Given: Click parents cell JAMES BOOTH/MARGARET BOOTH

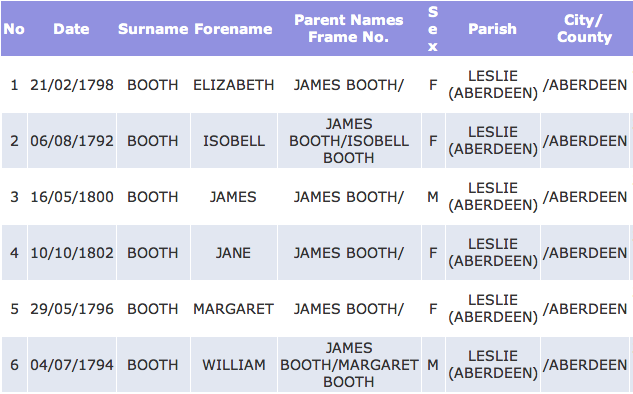Looking at the screenshot, I should [x=349, y=365].
